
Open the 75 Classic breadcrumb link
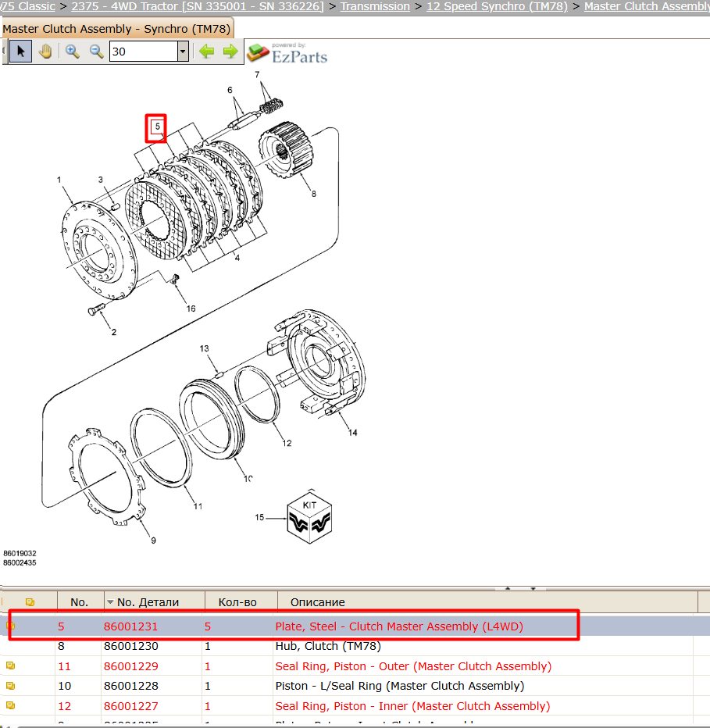[x=27, y=6]
